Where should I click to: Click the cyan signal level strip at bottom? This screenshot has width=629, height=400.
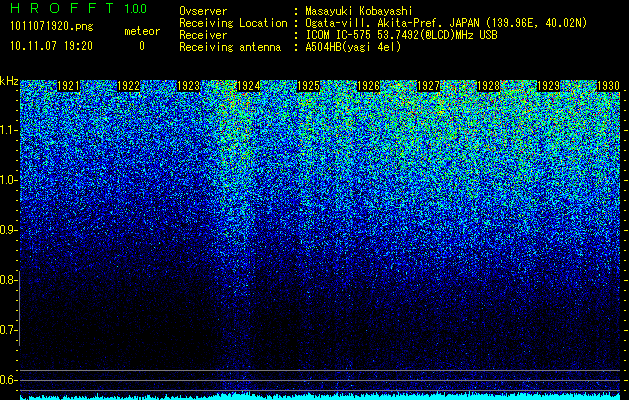coord(320,397)
